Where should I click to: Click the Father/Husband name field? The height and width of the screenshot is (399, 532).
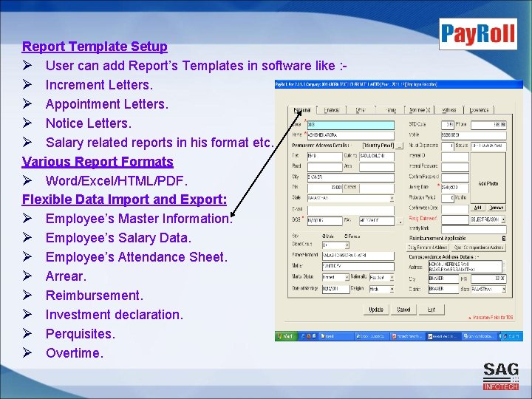pos(358,256)
